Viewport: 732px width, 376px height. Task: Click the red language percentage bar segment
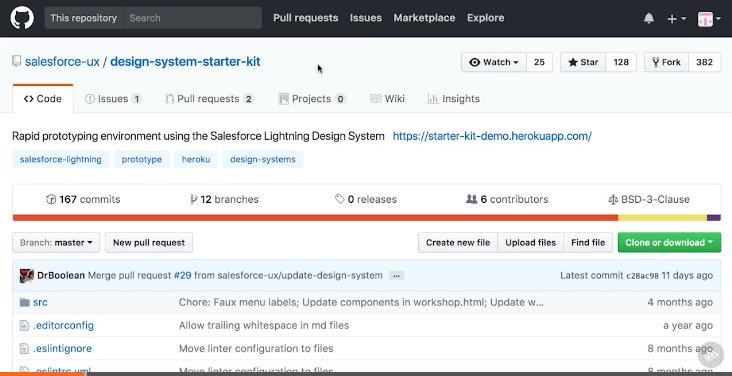[x=315, y=218]
